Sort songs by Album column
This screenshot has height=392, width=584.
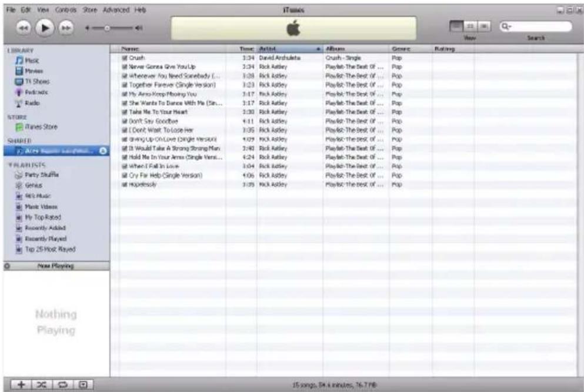356,49
